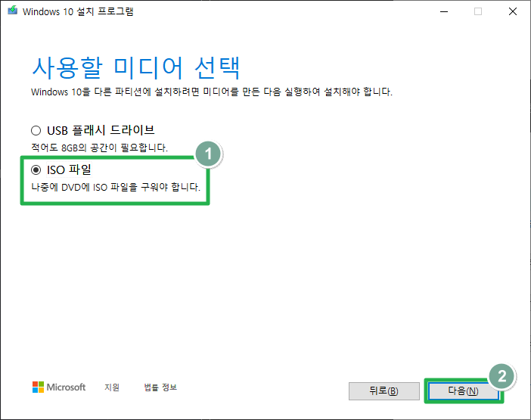Image resolution: width=531 pixels, height=420 pixels.
Task: Open the 지원 link
Action: (112, 387)
